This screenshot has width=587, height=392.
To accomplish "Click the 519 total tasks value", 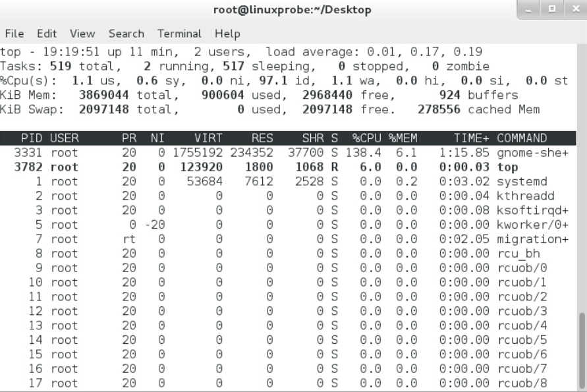I will pyautogui.click(x=60, y=67).
